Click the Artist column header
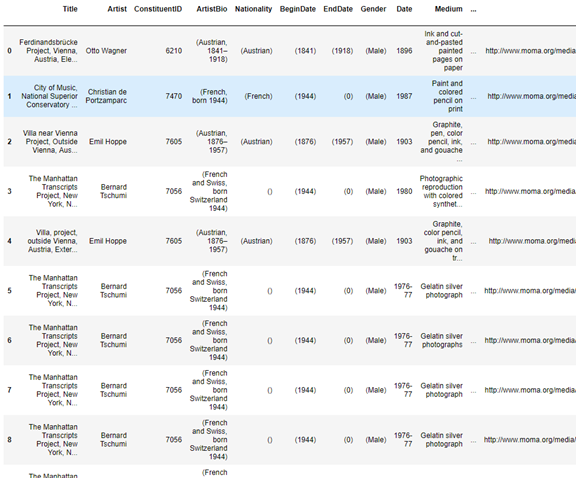576x478 pixels. 117,9
